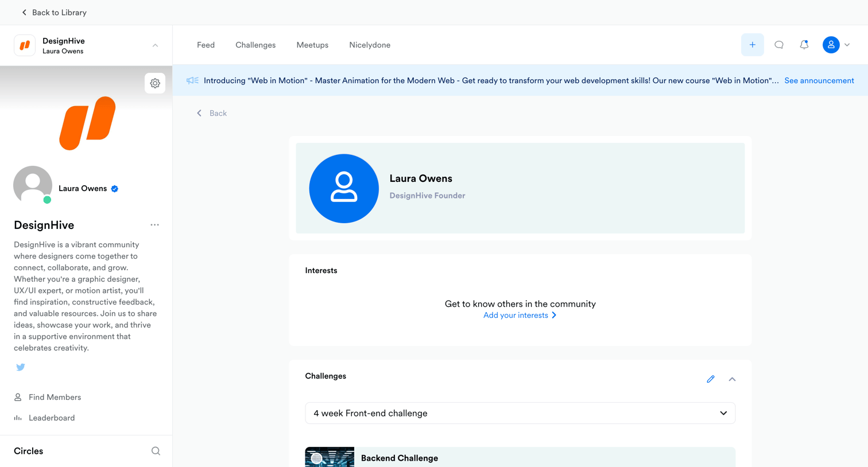
Task: Click the pencil edit icon in Challenges
Action: [710, 379]
